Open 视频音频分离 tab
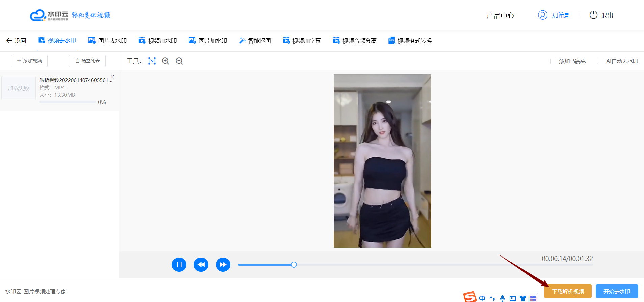 pos(355,41)
